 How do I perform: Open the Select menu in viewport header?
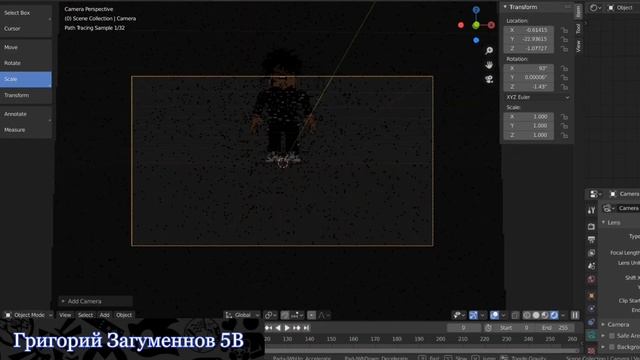(x=85, y=315)
